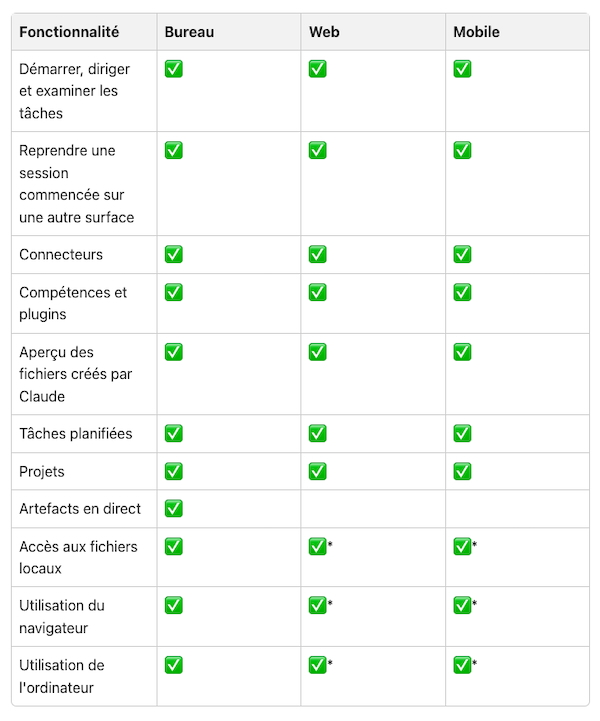
Task: Click the Bureau checkmark for Artefacts en direct
Action: tap(173, 509)
